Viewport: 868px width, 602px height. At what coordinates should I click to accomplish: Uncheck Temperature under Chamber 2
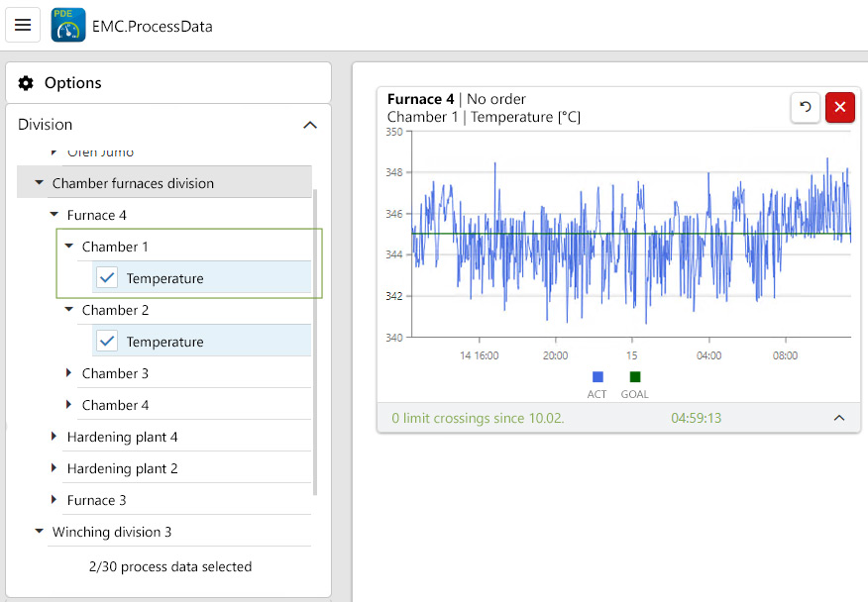click(x=108, y=342)
